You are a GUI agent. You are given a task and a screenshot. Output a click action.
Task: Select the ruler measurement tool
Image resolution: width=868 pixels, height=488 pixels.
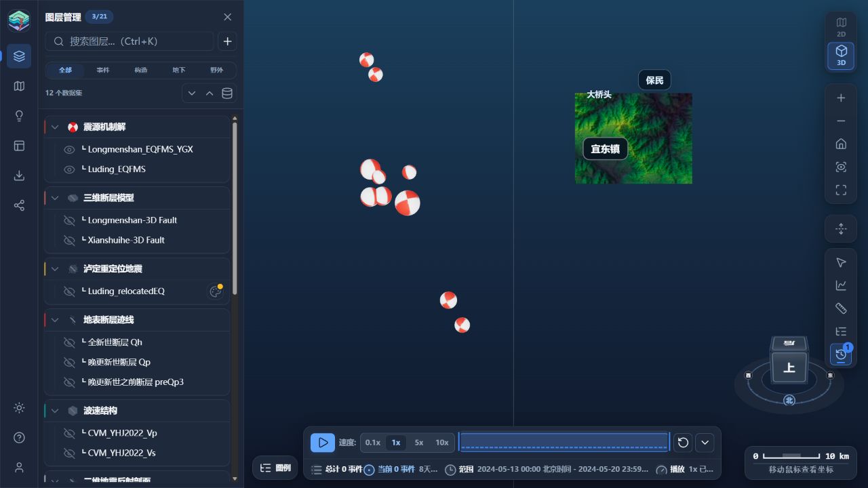(841, 308)
